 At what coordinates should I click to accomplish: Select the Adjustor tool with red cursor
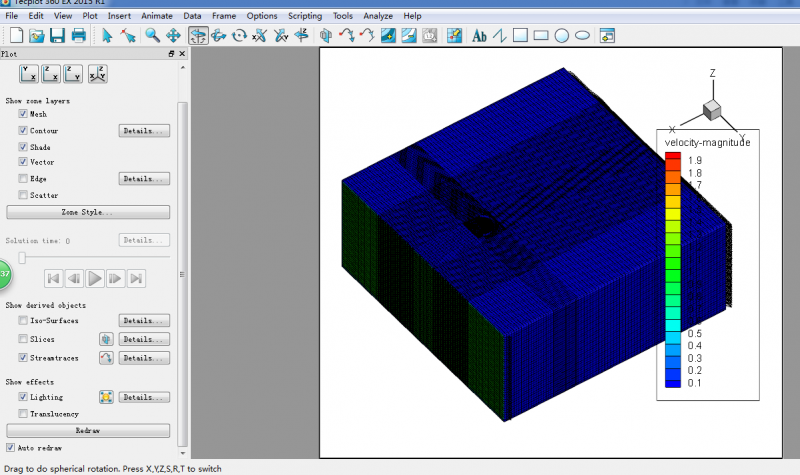(x=128, y=36)
